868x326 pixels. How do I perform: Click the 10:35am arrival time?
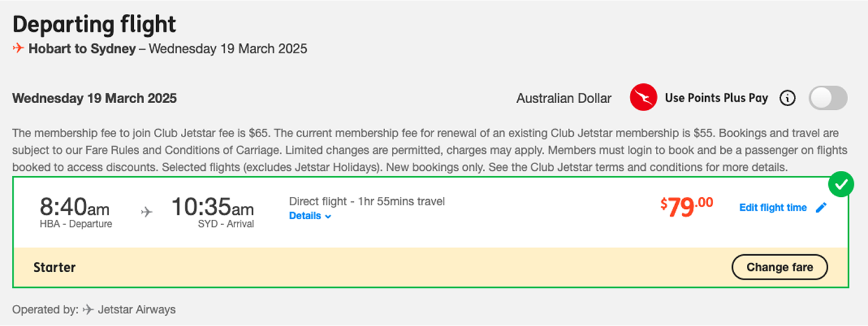[x=212, y=207]
